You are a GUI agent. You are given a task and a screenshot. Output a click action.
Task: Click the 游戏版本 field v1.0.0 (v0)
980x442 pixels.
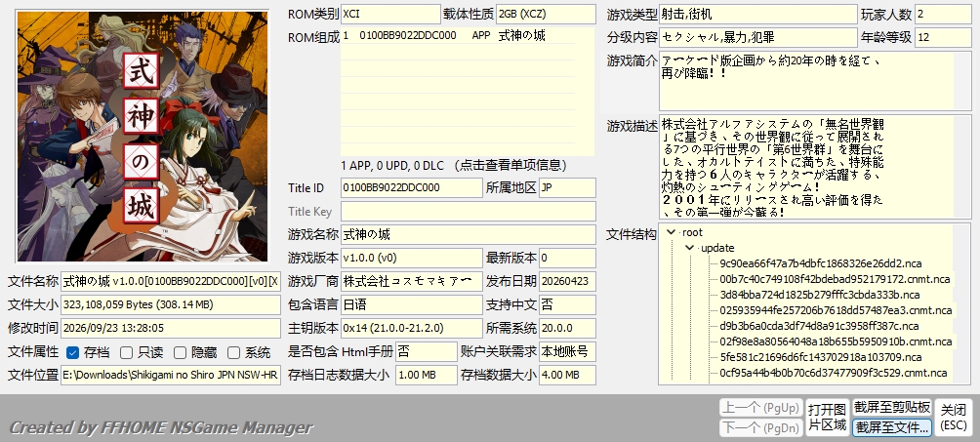(411, 258)
